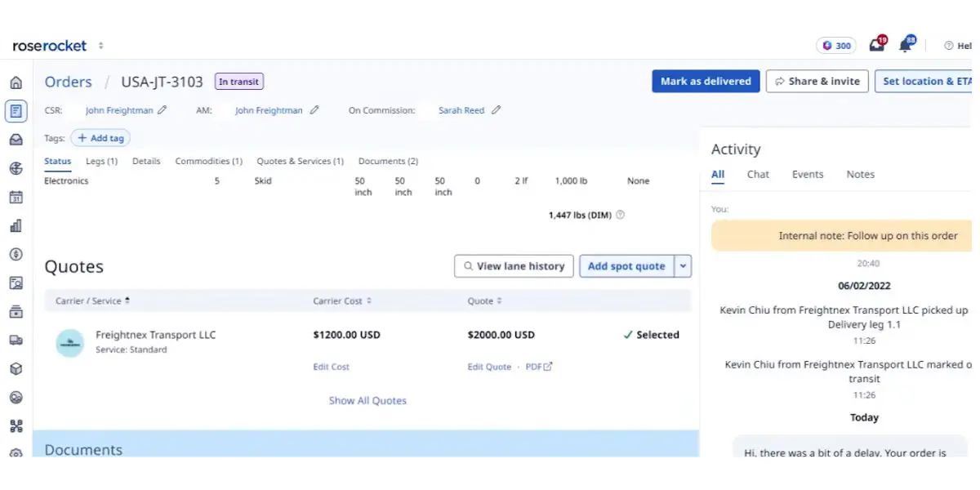Open the quote PDF link
Viewport: 980px width, 490px height.
[539, 367]
